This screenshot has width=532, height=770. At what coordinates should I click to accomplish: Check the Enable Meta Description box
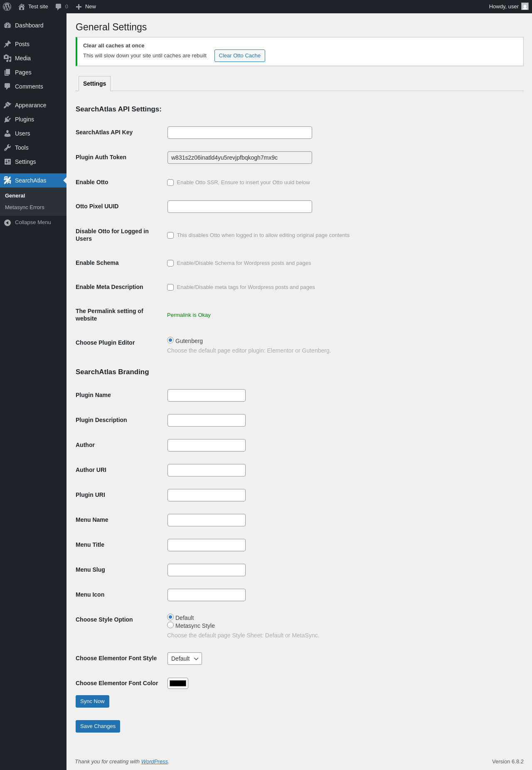click(170, 287)
